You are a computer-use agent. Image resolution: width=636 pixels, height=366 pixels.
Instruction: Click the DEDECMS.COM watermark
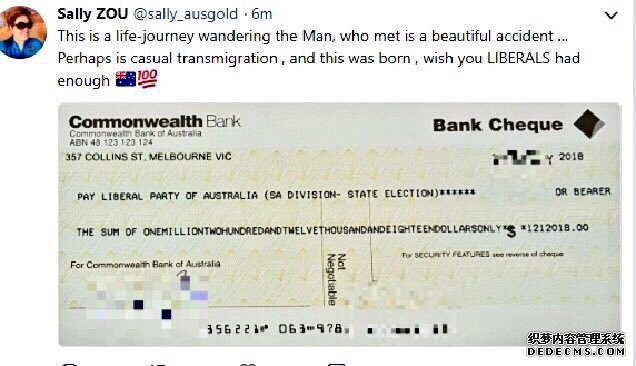(576, 344)
